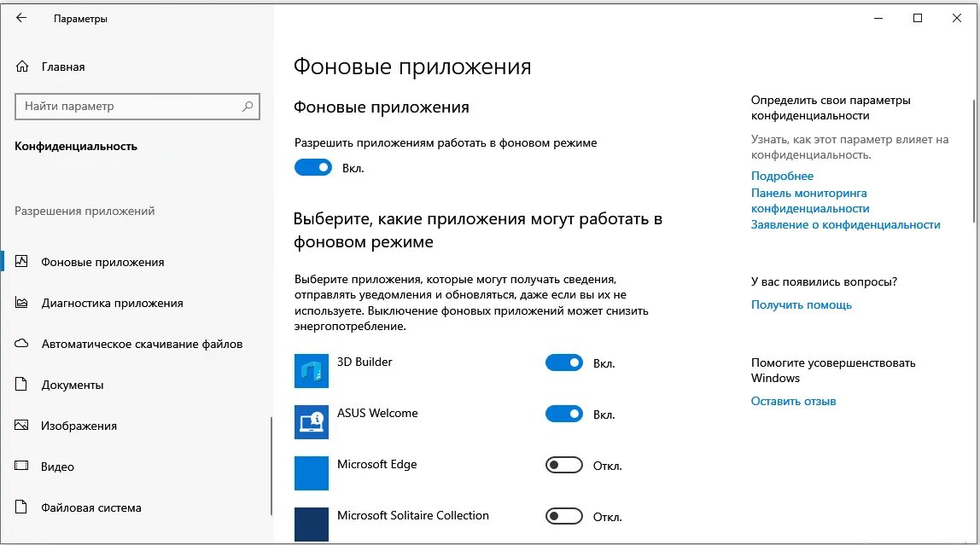Select the Изображения picture icon
The width and height of the screenshot is (980, 545).
point(21,425)
